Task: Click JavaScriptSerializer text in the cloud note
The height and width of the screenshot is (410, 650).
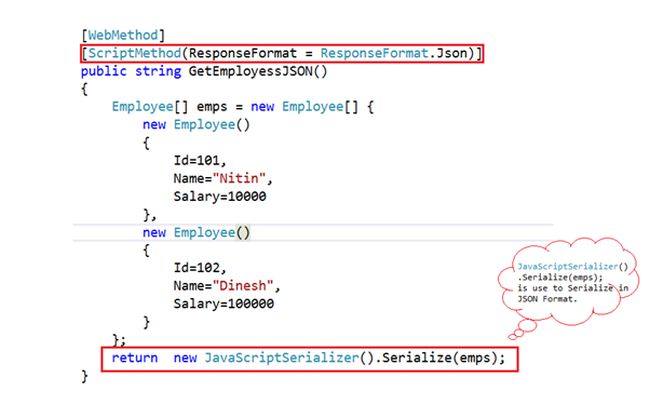Action: click(x=568, y=267)
